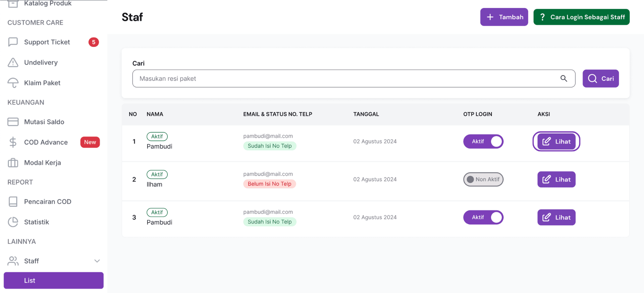View details with Lihat for Ilham

[556, 179]
